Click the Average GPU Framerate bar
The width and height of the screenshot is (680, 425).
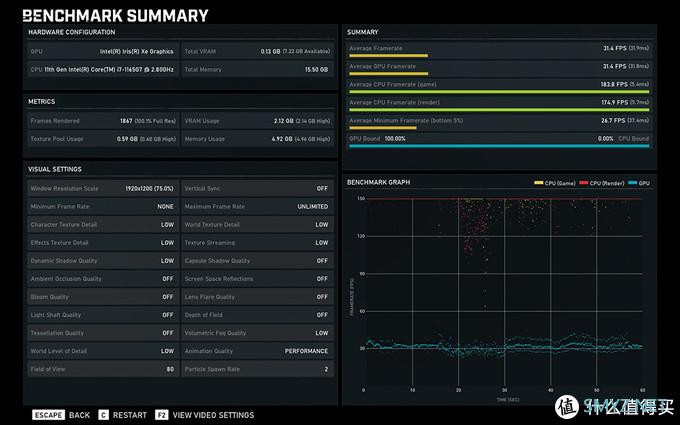click(x=389, y=74)
